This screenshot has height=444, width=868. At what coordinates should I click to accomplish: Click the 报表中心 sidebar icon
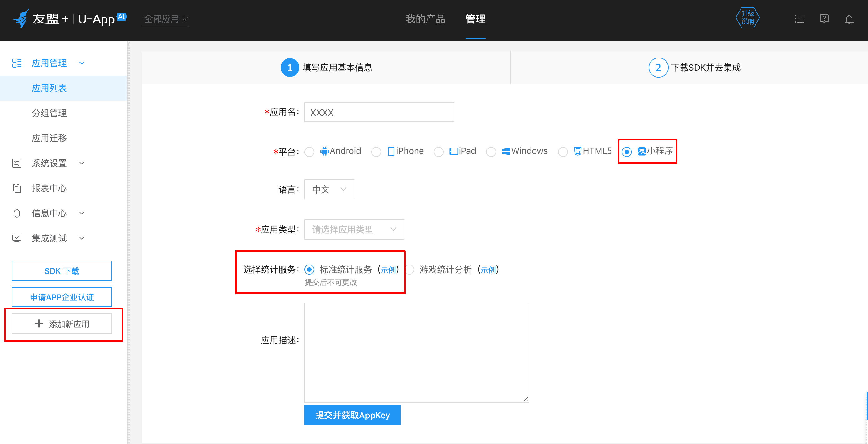point(17,188)
